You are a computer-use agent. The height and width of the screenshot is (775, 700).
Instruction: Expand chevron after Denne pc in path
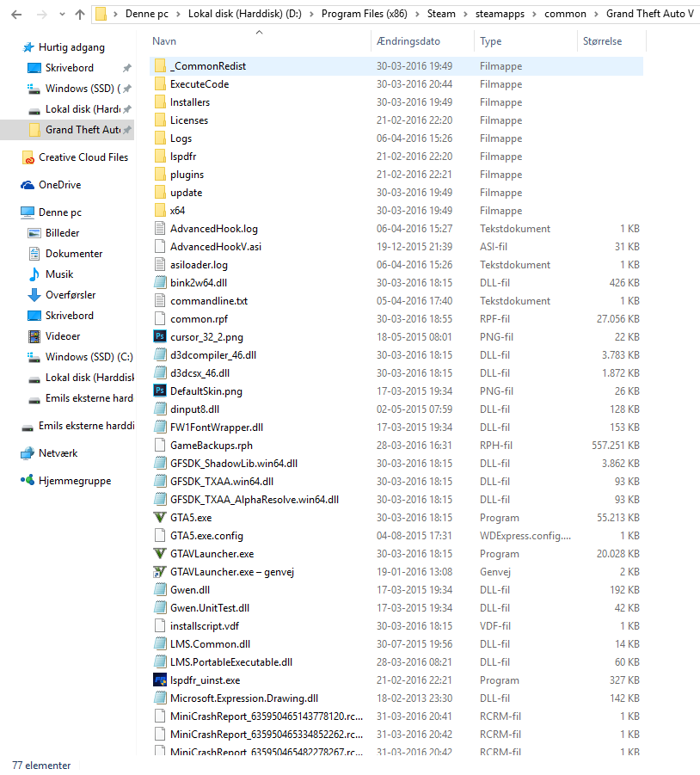point(178,14)
